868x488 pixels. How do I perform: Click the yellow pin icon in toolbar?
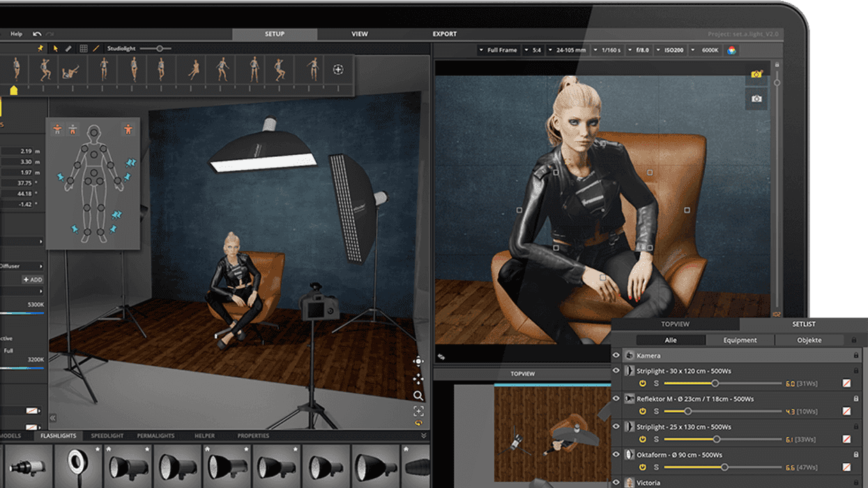40,49
